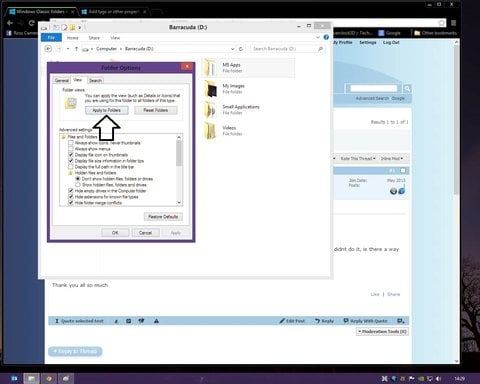Click the Windows Start button

[14, 379]
